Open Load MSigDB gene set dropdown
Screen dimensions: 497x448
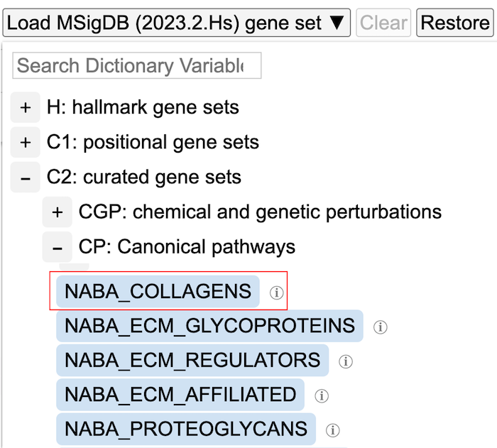pos(177,23)
